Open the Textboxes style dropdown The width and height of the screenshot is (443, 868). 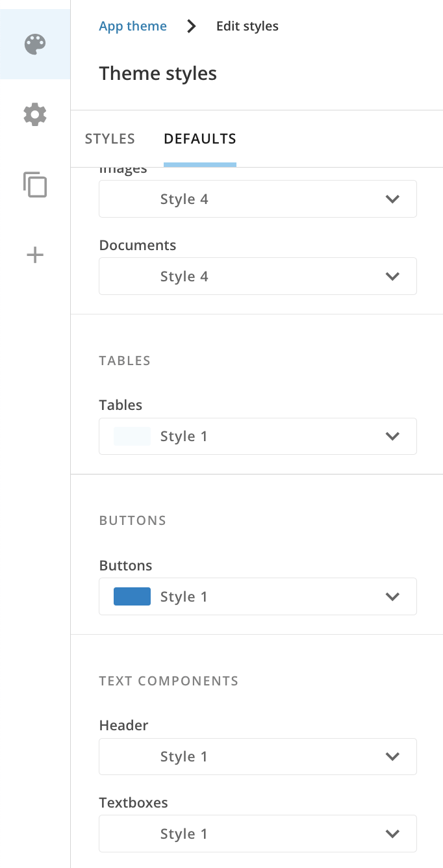(x=258, y=834)
